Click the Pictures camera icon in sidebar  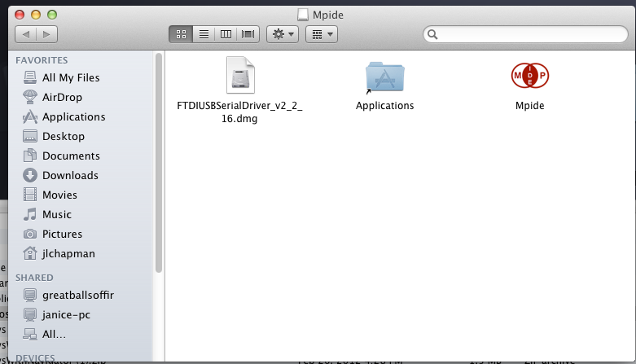point(29,234)
